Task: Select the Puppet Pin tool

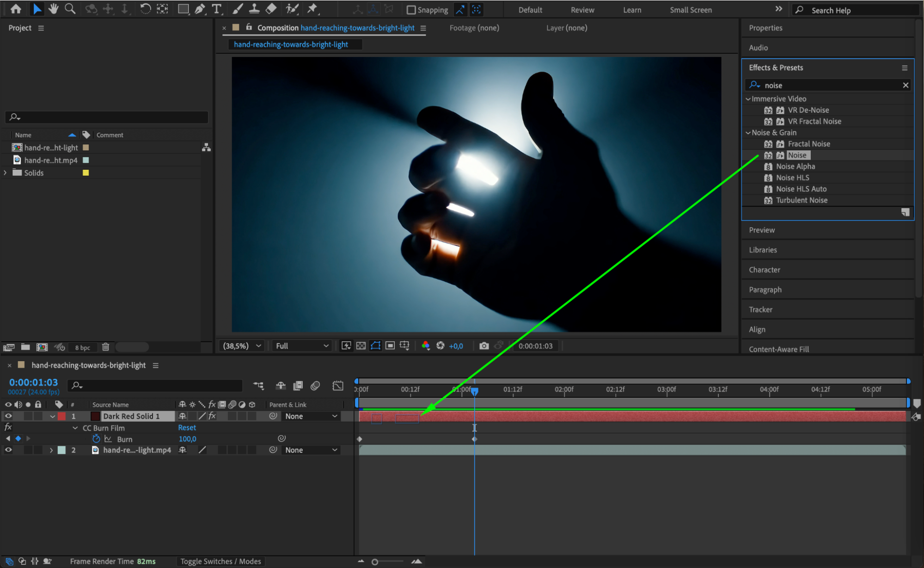Action: (313, 9)
